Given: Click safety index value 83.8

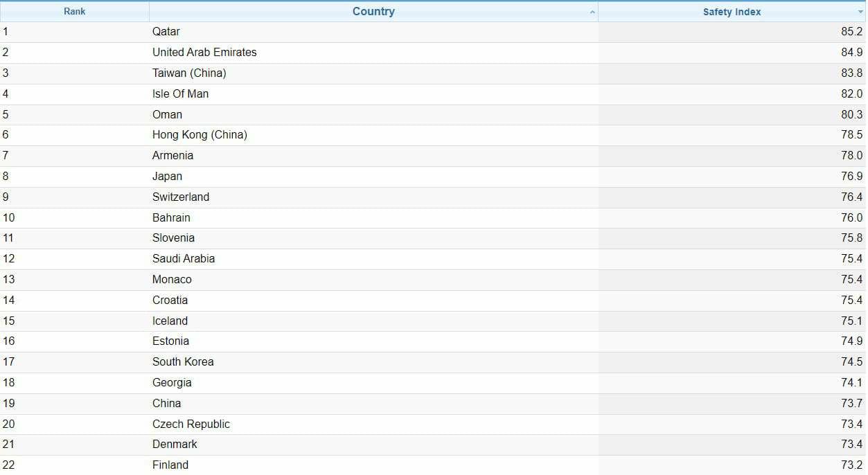Looking at the screenshot, I should point(852,73).
